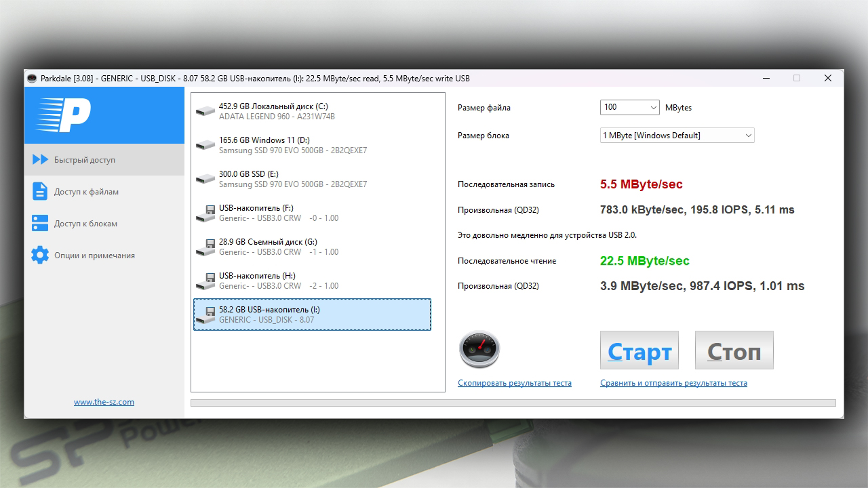Click the 5.5 MByte/sec write result
This screenshot has height=488, width=868.
click(x=642, y=184)
